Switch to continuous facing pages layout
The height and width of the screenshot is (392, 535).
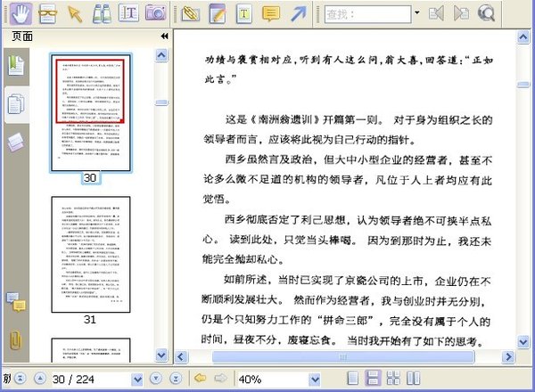point(393,379)
